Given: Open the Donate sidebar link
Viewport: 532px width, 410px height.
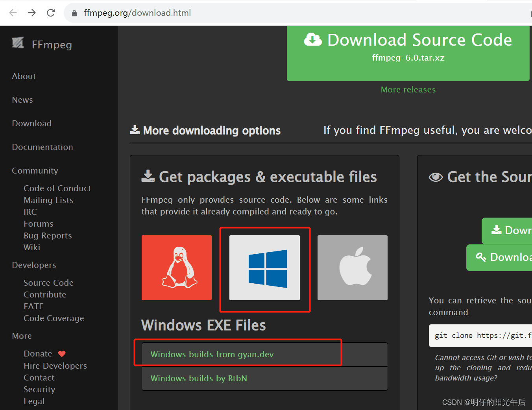Looking at the screenshot, I should (38, 354).
